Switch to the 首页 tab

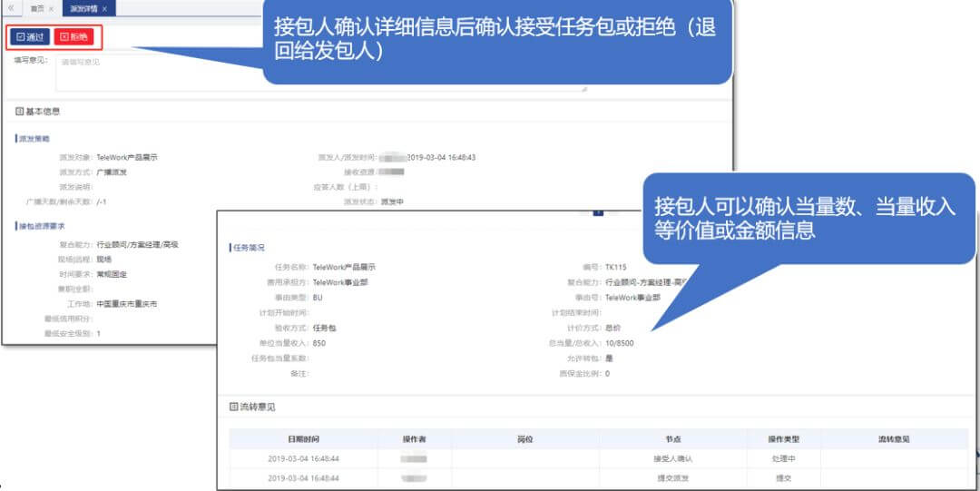pyautogui.click(x=36, y=8)
